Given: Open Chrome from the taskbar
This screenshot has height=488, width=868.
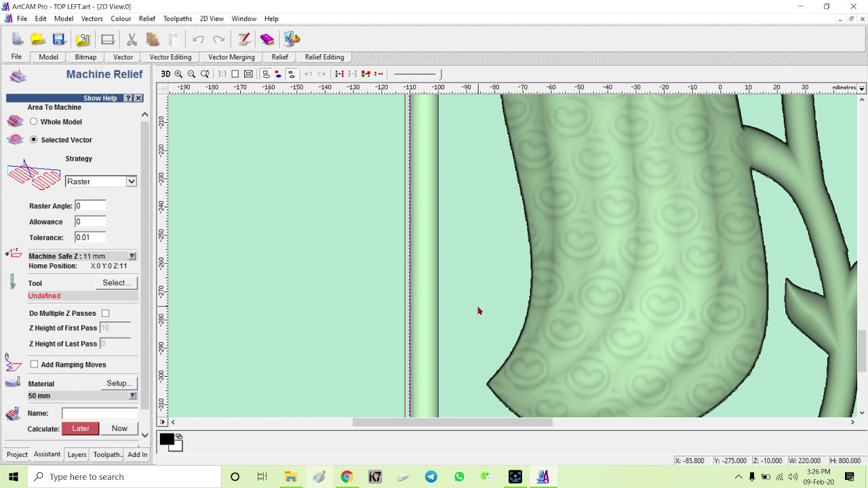Looking at the screenshot, I should tap(347, 476).
